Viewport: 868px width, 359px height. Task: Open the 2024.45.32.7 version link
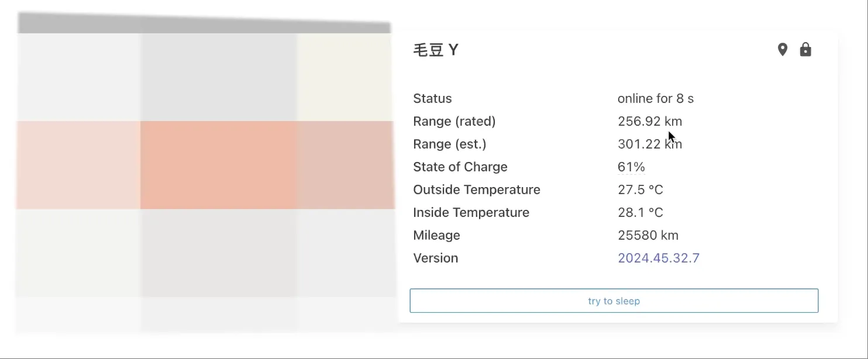click(659, 258)
